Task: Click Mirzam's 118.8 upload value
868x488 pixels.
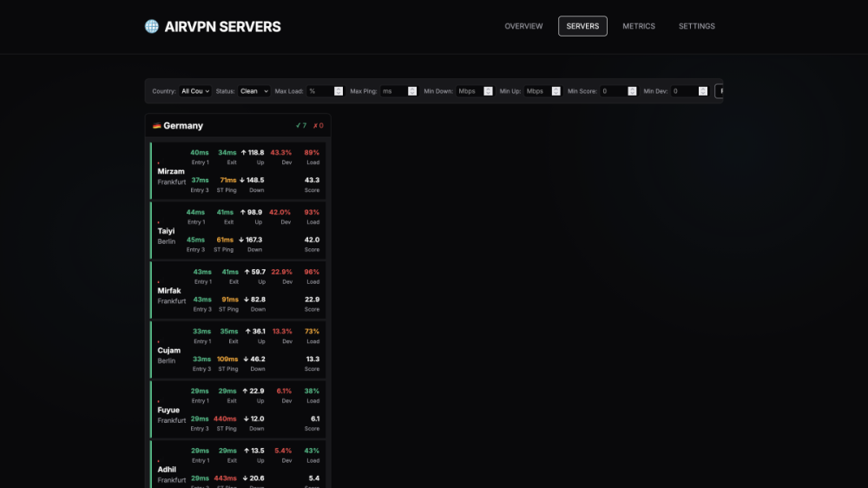Action: tap(253, 153)
